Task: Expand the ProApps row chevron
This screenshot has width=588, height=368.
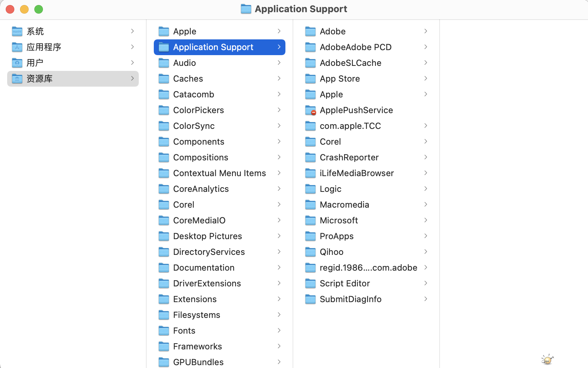Action: point(426,236)
